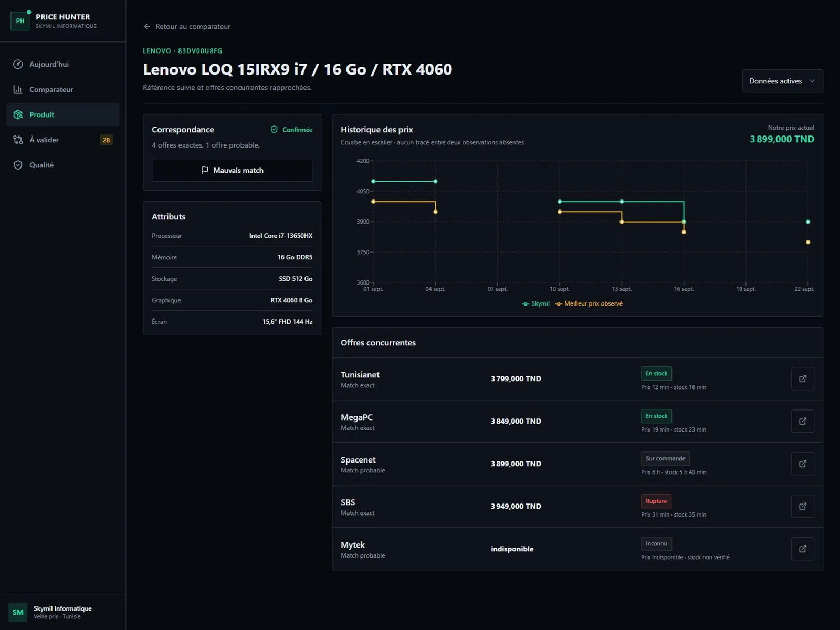Click the Skymil point at 22 sept.
The image size is (840, 630).
click(808, 222)
